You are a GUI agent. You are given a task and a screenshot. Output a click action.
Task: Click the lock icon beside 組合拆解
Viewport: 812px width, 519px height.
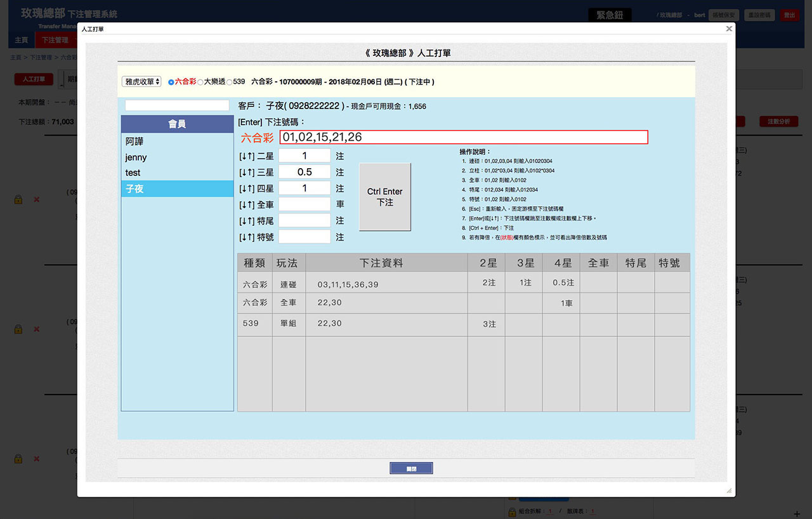[512, 511]
